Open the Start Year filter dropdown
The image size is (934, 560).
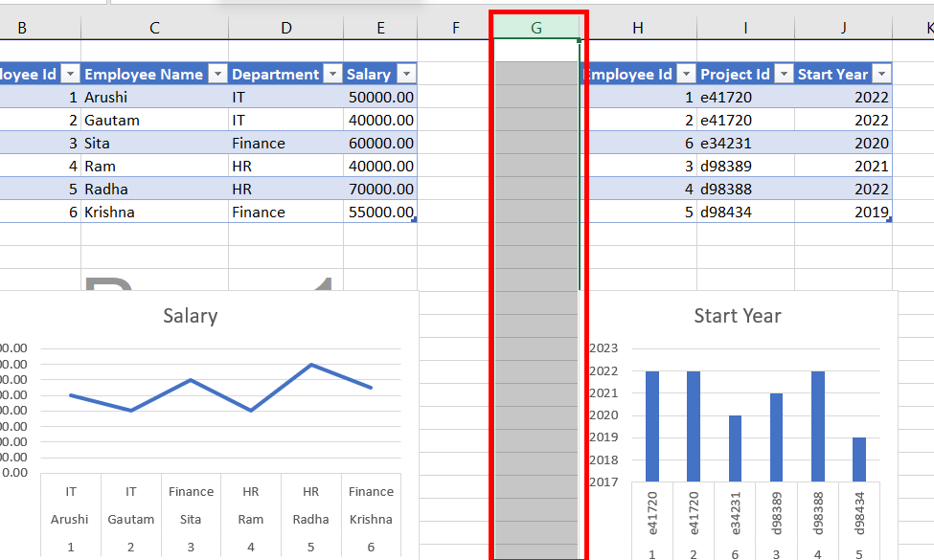coord(881,74)
